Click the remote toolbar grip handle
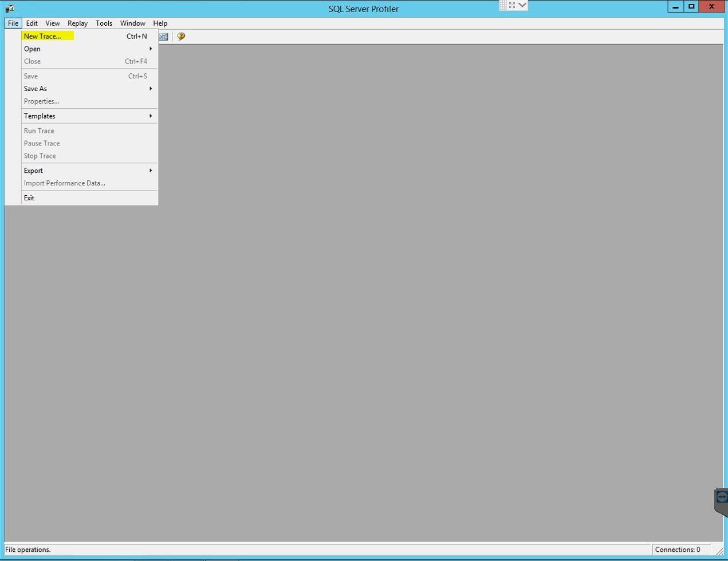The width and height of the screenshot is (728, 561). [503, 5]
